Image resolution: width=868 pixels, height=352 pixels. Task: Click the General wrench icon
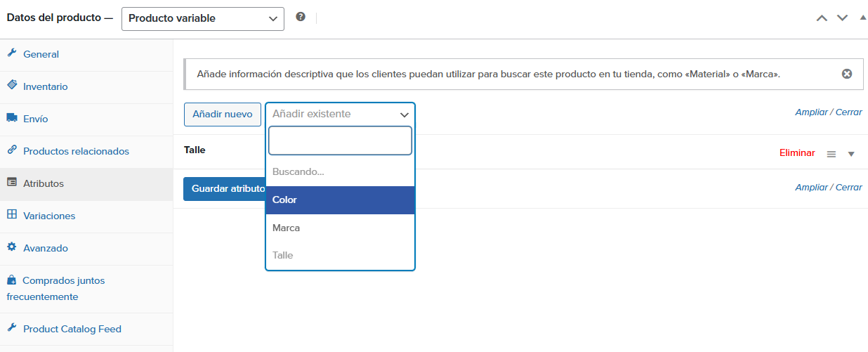[x=11, y=53]
